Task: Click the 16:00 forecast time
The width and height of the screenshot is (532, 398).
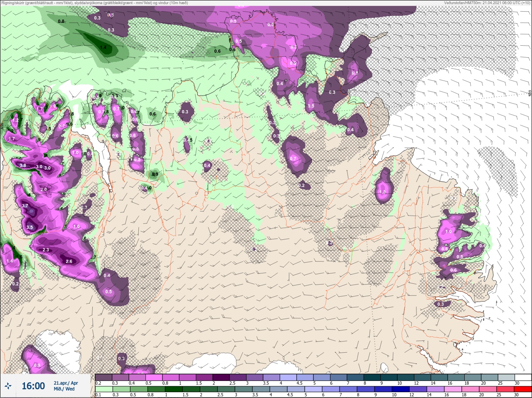Action: (x=33, y=386)
